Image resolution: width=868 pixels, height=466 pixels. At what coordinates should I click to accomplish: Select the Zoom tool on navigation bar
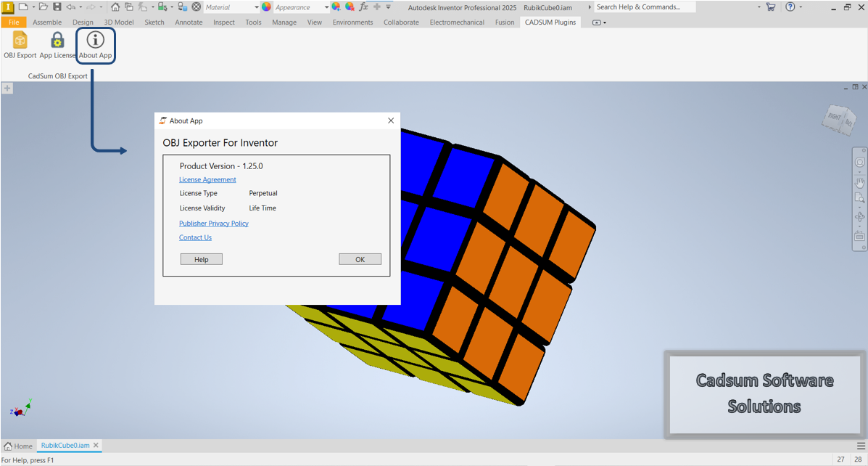tap(860, 198)
